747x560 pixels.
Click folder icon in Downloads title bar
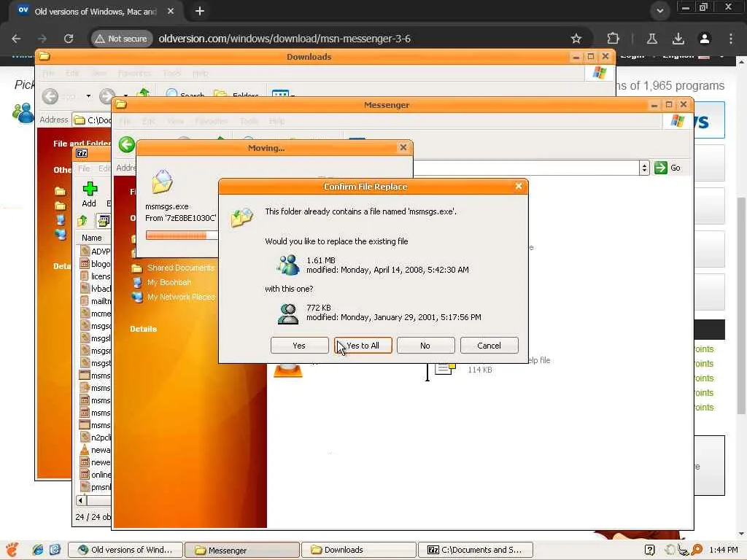tap(44, 56)
